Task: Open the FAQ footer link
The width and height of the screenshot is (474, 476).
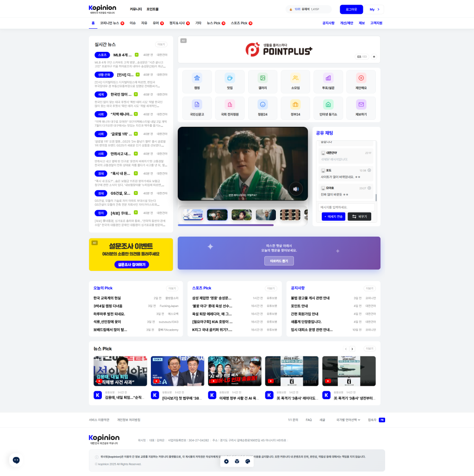Action: click(309, 420)
